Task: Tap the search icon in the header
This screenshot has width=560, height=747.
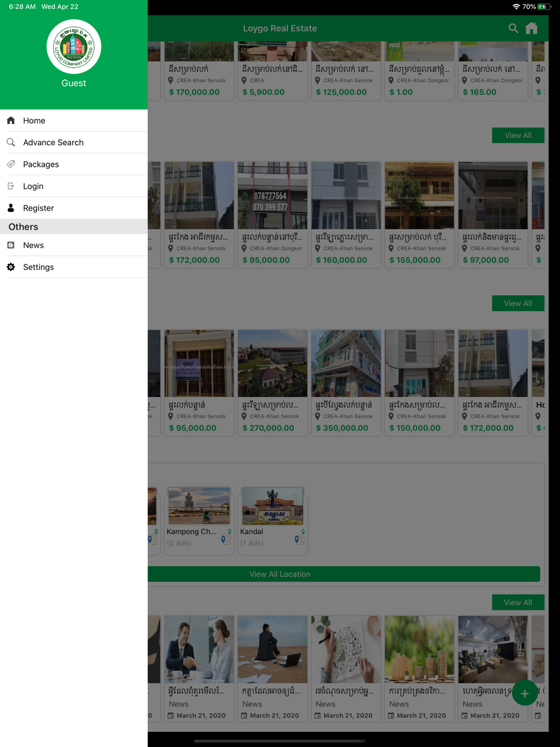Action: click(x=513, y=28)
